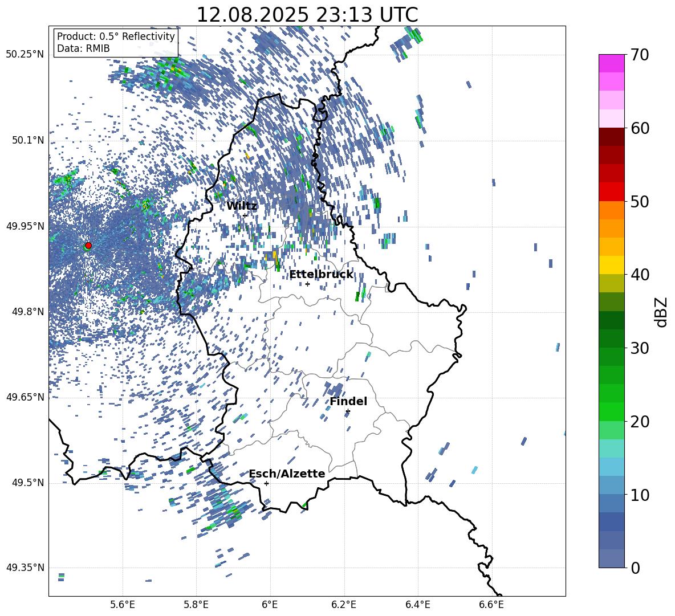Screen dimensions: 675x616
Task: Click the red radar site marker
Action: tap(88, 246)
